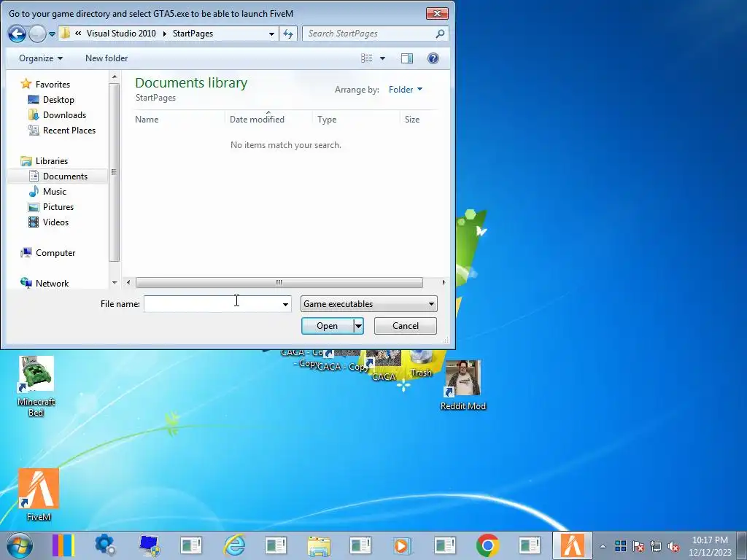Click the horizontal scrollbar thumb in the file list
The image size is (747, 560).
[x=279, y=282]
